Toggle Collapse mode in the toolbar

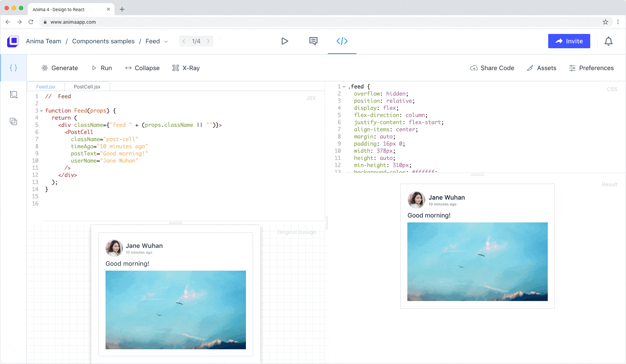coord(142,68)
